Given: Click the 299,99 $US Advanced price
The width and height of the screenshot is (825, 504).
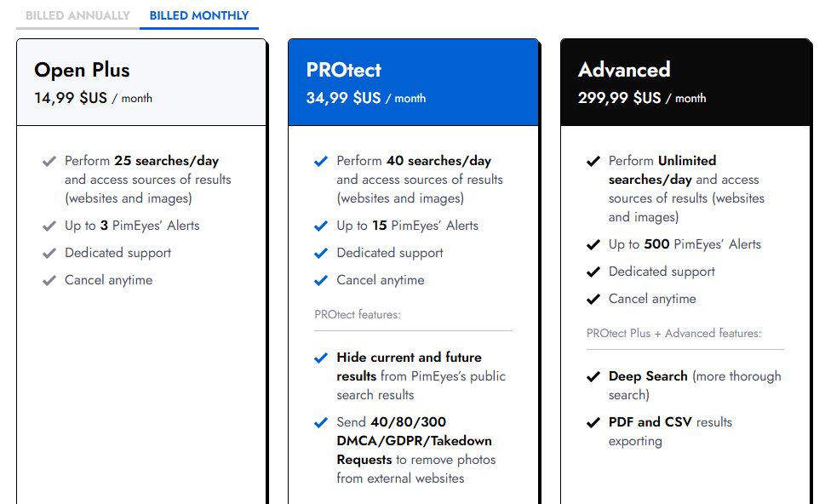Looking at the screenshot, I should pos(619,98).
